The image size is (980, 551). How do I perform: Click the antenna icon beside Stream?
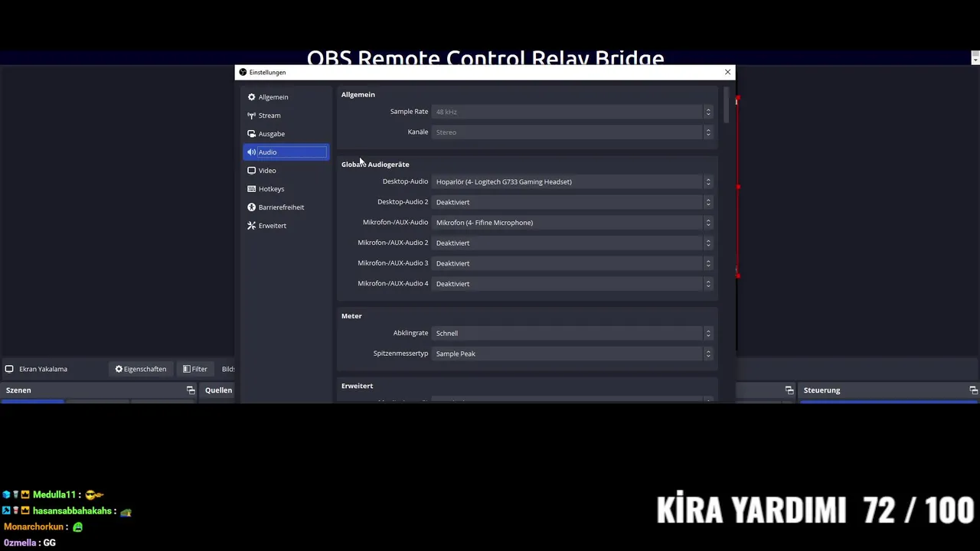[251, 116]
